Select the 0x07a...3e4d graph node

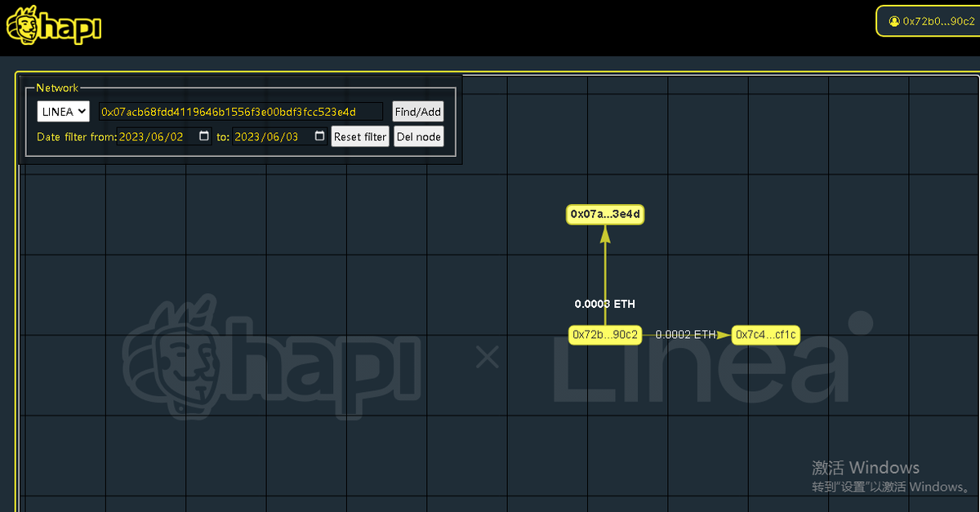605,214
